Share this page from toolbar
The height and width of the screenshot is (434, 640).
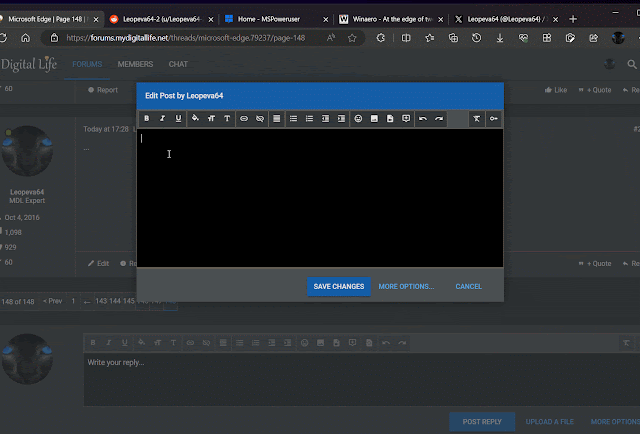(x=593, y=38)
